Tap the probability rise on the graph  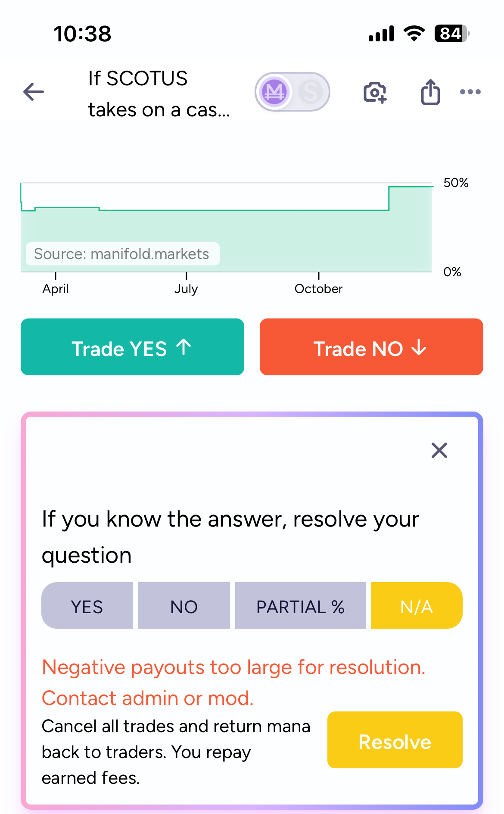coord(389,198)
